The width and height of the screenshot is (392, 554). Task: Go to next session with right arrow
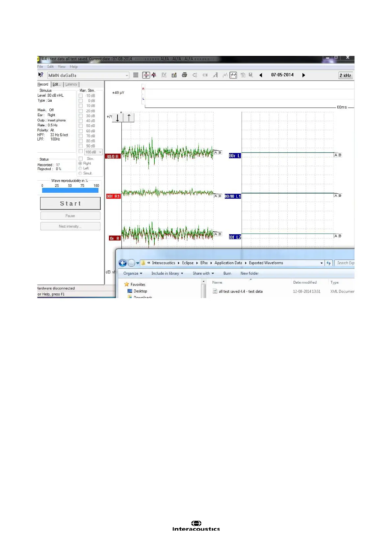[303, 75]
